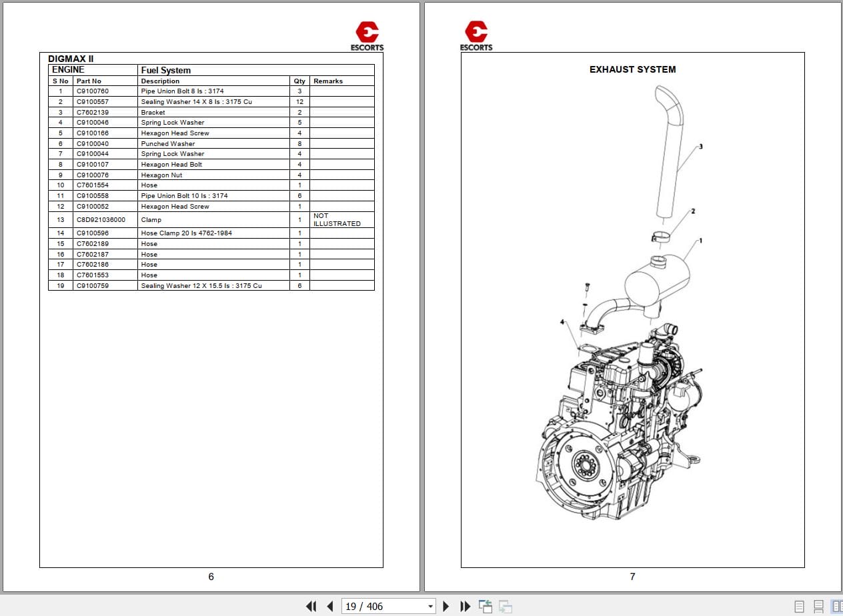The width and height of the screenshot is (843, 616).
Task: Click part number C7601553
Action: (93, 275)
